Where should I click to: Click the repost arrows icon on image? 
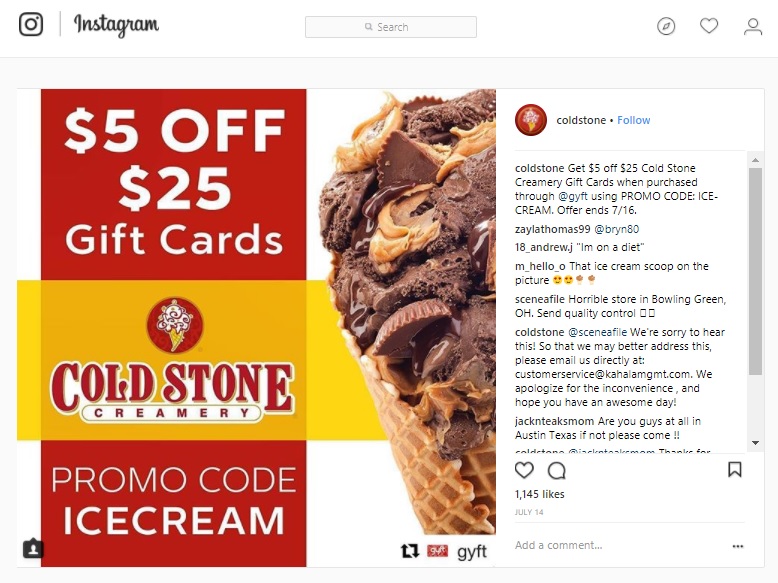pos(410,551)
